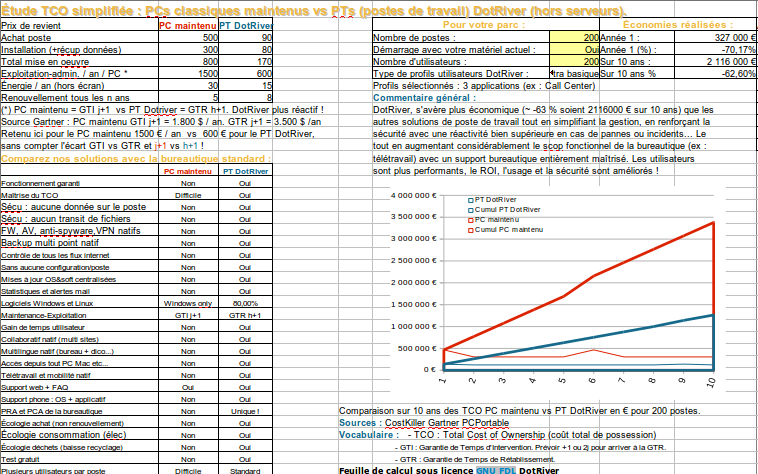Click the 'Comparez nos solutions avec la bureautique standard' heading
The height and width of the screenshot is (474, 758).
136,158
